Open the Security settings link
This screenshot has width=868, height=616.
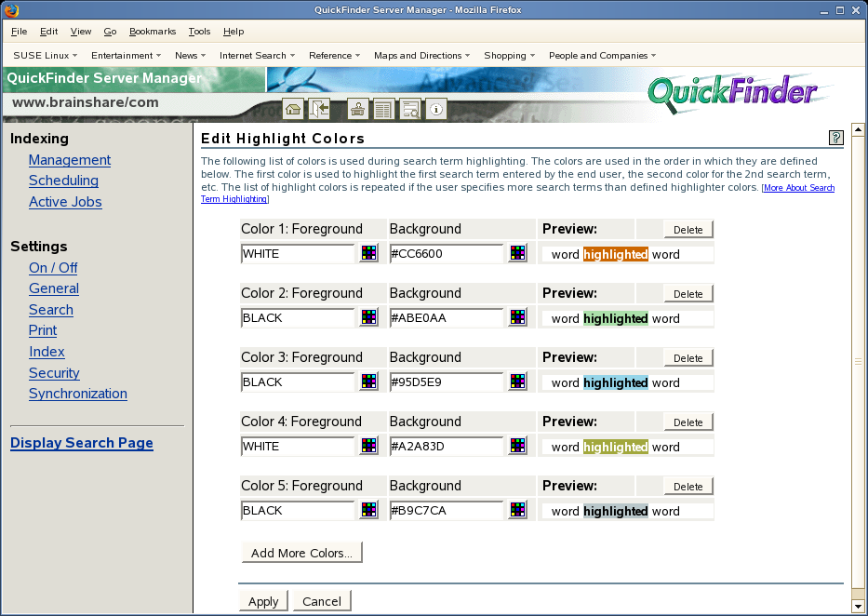[54, 373]
